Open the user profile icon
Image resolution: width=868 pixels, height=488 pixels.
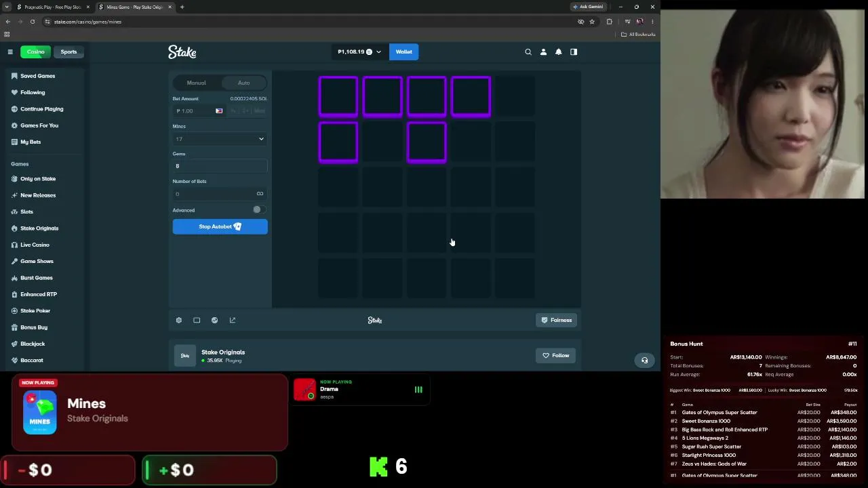(543, 52)
